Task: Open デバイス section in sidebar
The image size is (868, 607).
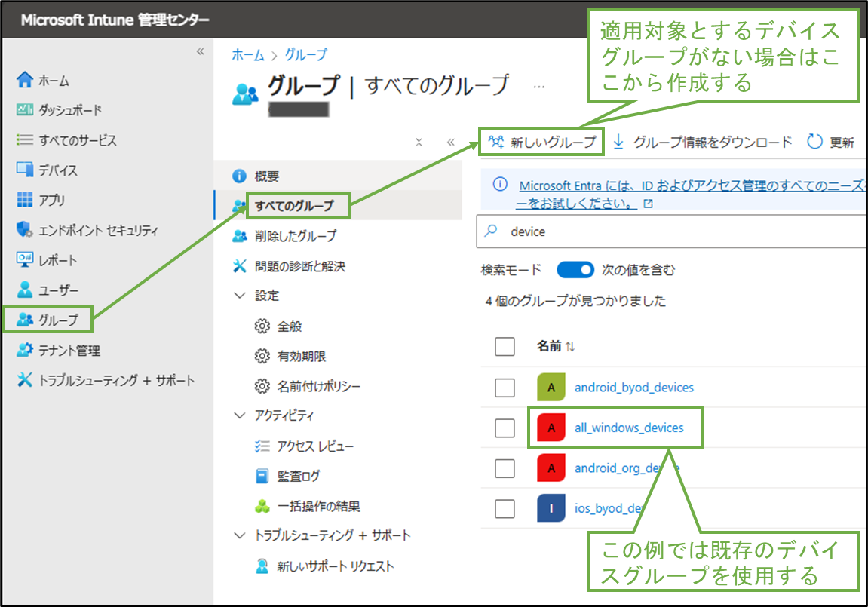Action: (47, 170)
